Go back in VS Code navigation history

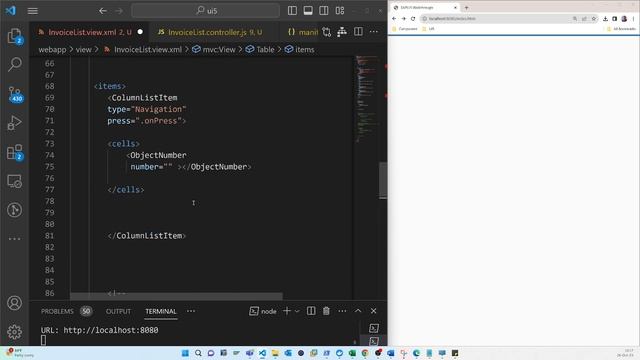(103, 11)
